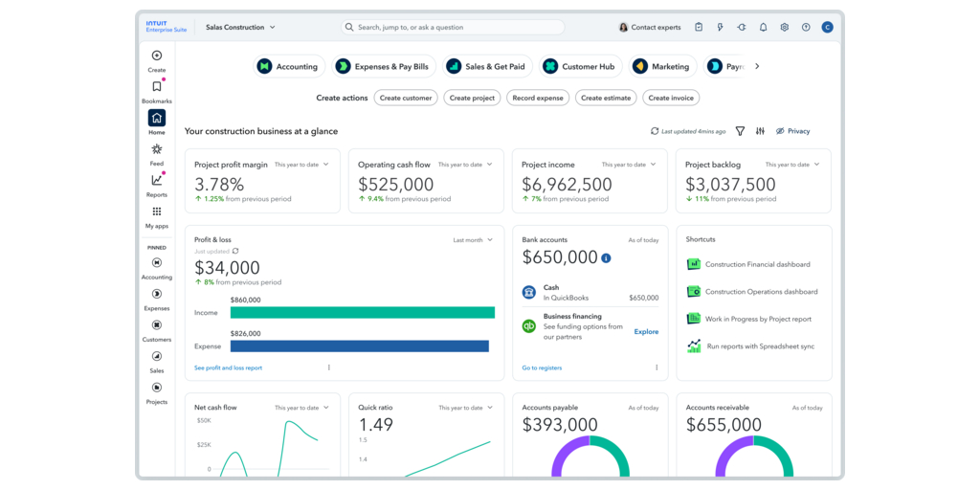Toggle Privacy mode on dashboard
980x490 pixels.
pyautogui.click(x=792, y=131)
